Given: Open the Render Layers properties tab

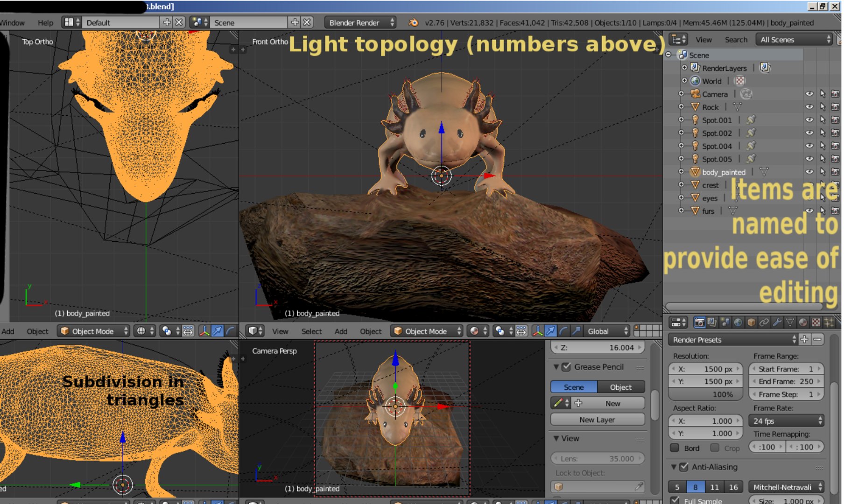Looking at the screenshot, I should click(712, 322).
